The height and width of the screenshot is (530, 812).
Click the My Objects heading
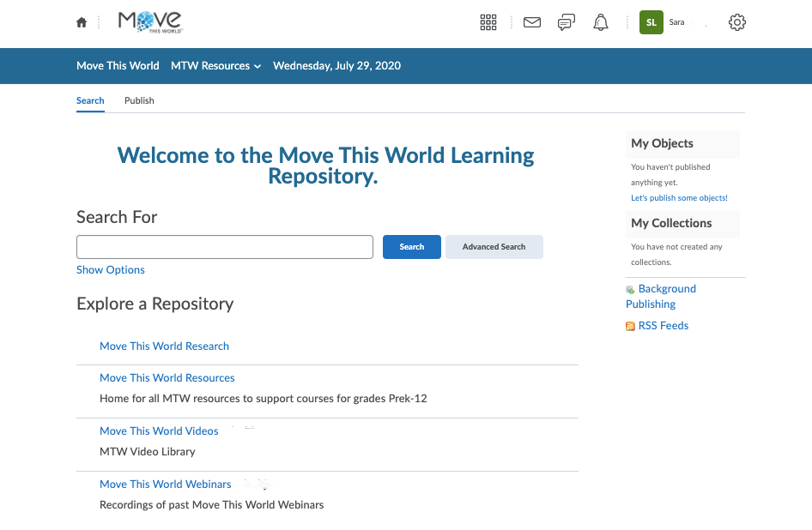click(x=662, y=143)
